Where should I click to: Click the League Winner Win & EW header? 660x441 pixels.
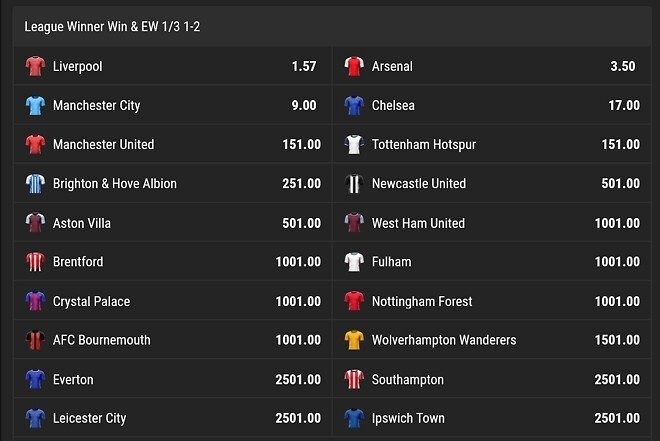coord(112,27)
